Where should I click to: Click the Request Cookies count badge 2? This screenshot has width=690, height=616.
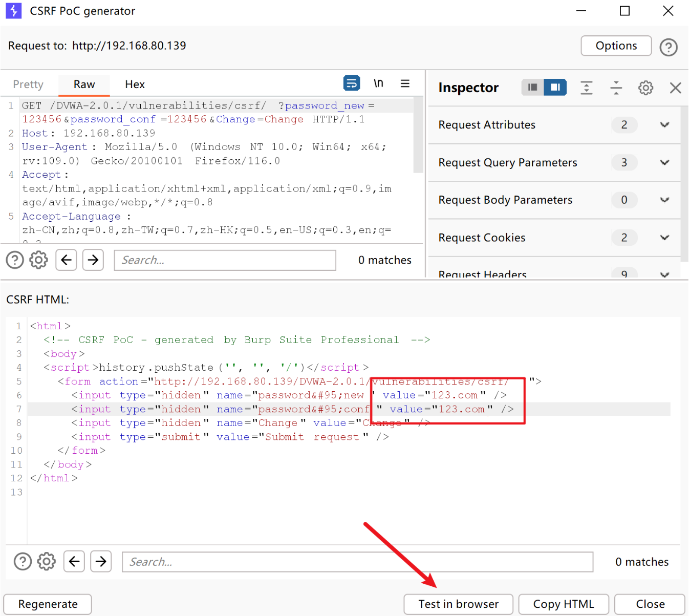click(624, 238)
